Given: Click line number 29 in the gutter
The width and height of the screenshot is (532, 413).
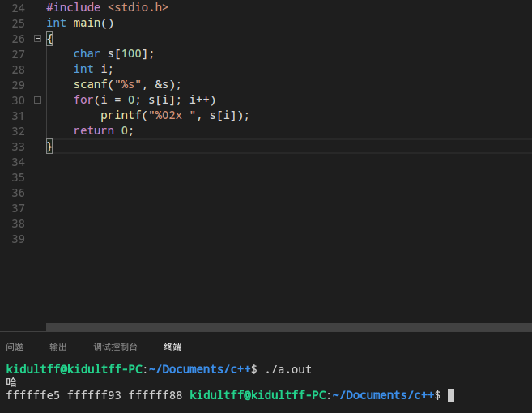Looking at the screenshot, I should coord(19,85).
